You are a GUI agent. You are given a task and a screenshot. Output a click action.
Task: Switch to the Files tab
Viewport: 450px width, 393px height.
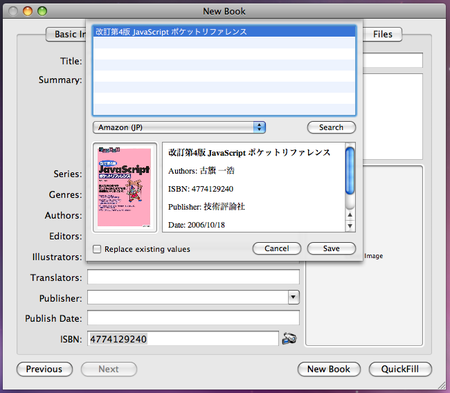pos(382,34)
